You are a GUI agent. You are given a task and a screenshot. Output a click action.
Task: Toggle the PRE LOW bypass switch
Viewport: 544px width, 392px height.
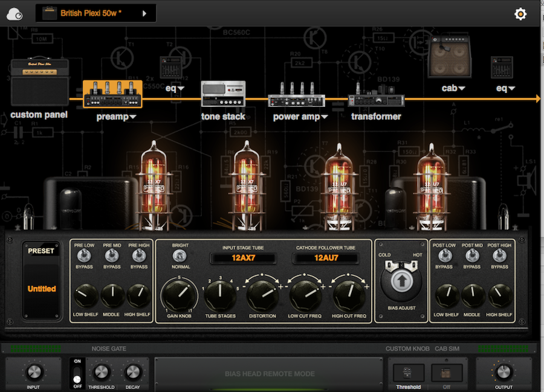(84, 256)
